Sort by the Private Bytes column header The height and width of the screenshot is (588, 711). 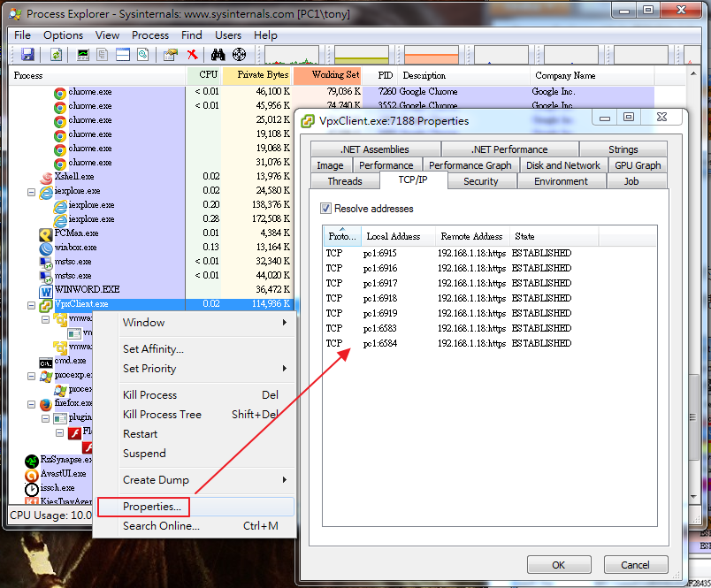pos(257,75)
